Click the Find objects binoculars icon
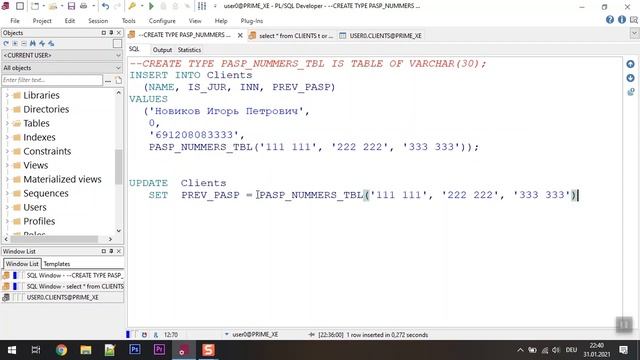 pyautogui.click(x=33, y=43)
